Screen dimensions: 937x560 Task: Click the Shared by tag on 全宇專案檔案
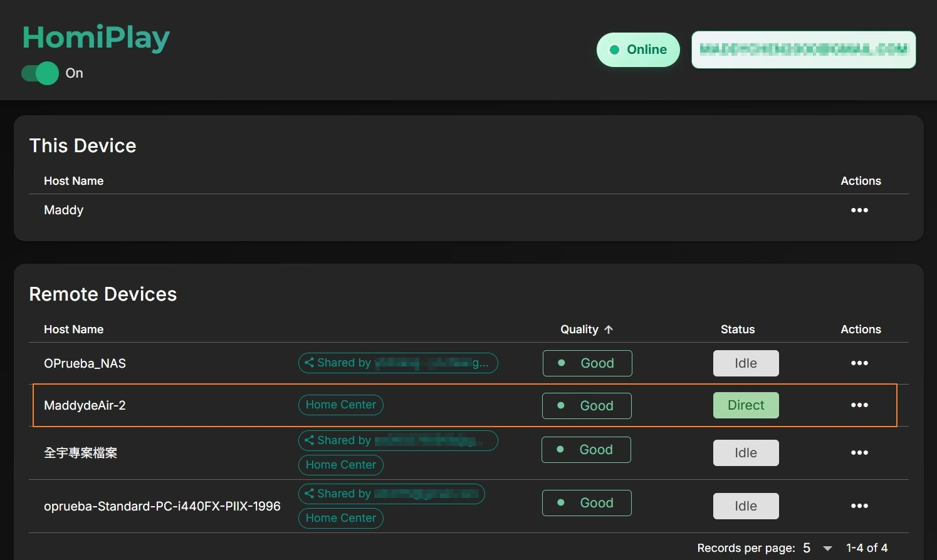pyautogui.click(x=398, y=441)
